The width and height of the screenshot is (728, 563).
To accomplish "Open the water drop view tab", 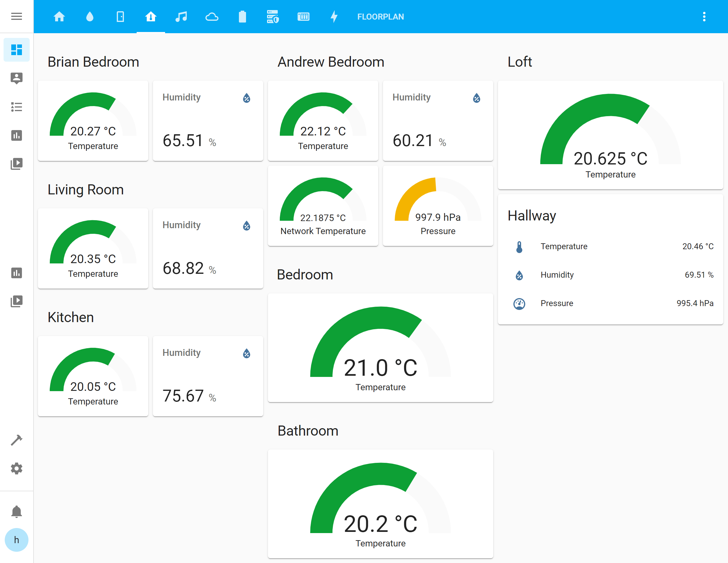I will click(x=90, y=16).
